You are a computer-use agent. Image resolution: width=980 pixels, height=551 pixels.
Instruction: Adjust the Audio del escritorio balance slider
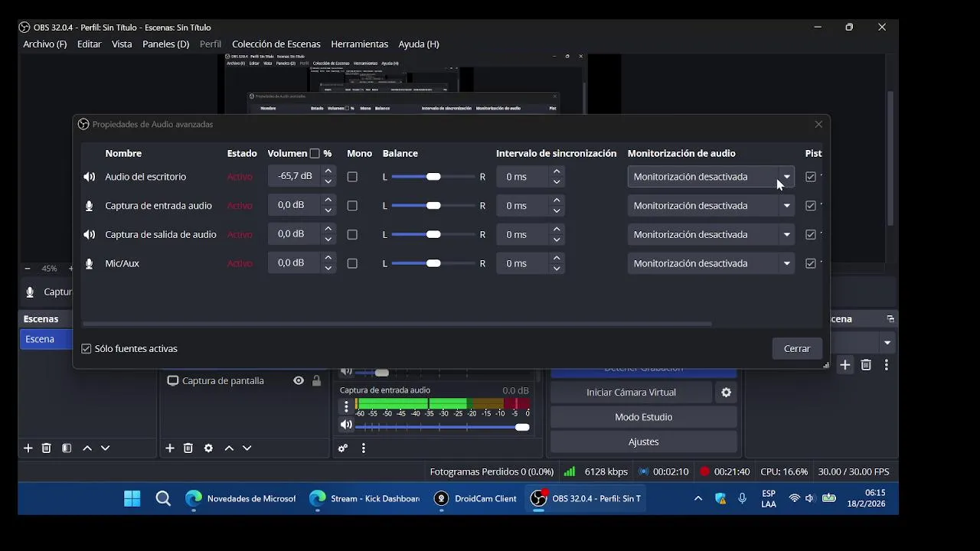pos(433,177)
